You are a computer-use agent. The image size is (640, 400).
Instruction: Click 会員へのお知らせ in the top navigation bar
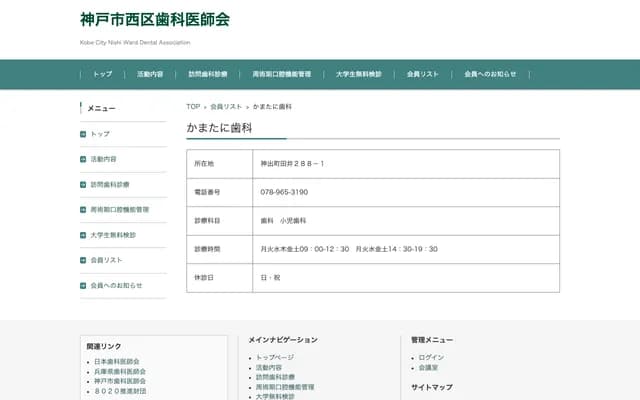(x=490, y=74)
